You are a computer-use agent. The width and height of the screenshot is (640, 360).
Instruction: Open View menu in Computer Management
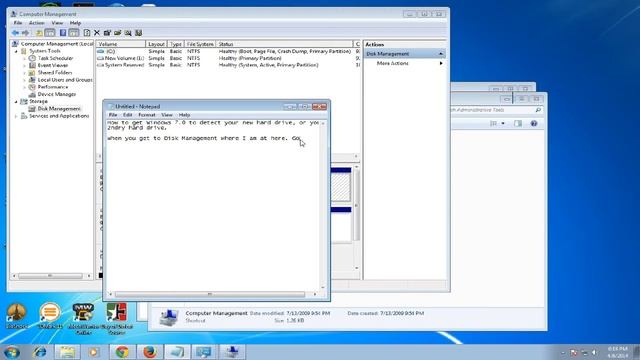point(57,23)
